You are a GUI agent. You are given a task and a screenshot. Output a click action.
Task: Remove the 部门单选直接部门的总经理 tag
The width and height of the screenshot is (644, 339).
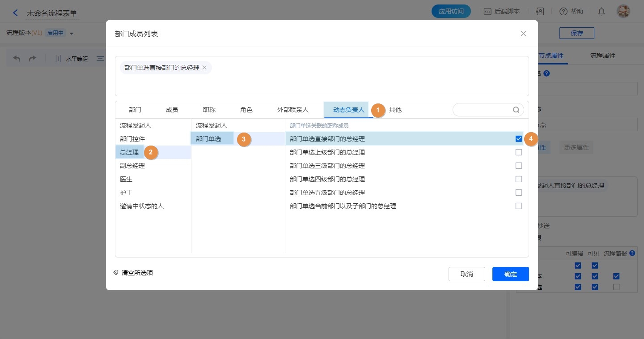point(204,68)
